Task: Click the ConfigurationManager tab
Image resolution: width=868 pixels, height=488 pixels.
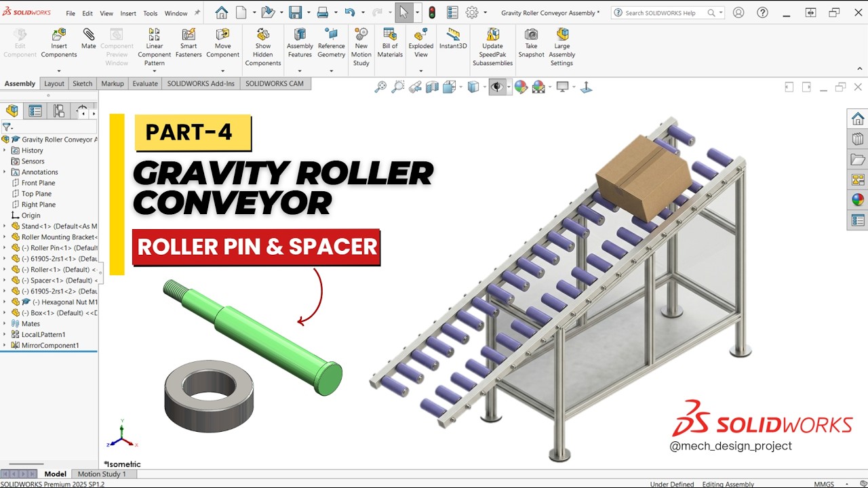Action: tap(59, 111)
